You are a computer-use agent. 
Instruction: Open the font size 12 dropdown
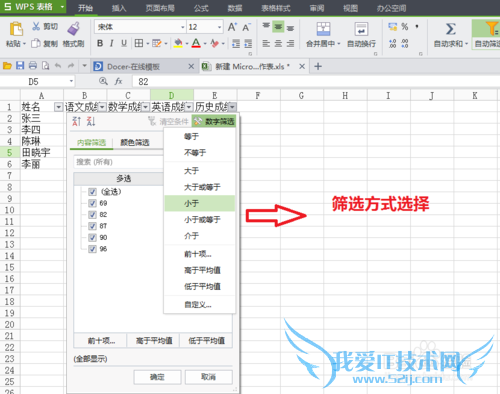pos(219,27)
